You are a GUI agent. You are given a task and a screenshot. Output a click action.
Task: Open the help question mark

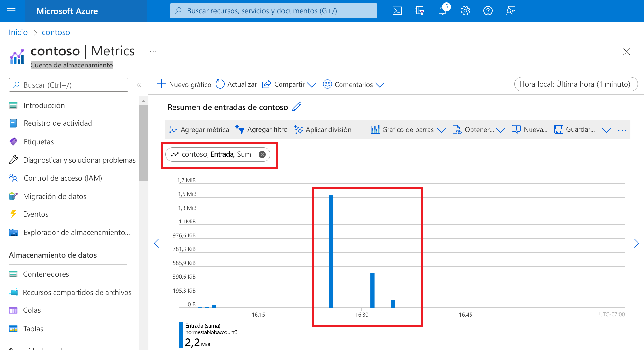(x=488, y=11)
